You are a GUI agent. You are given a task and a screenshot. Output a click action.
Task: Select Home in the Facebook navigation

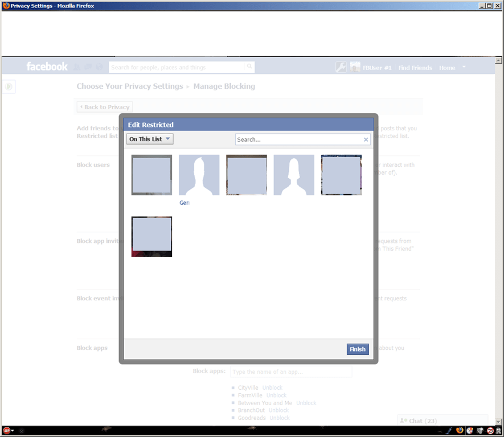click(447, 67)
